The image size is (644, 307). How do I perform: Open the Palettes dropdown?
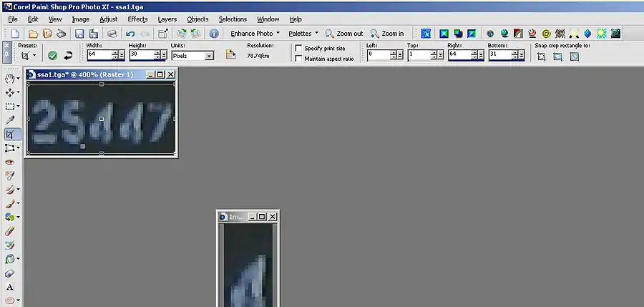click(303, 34)
